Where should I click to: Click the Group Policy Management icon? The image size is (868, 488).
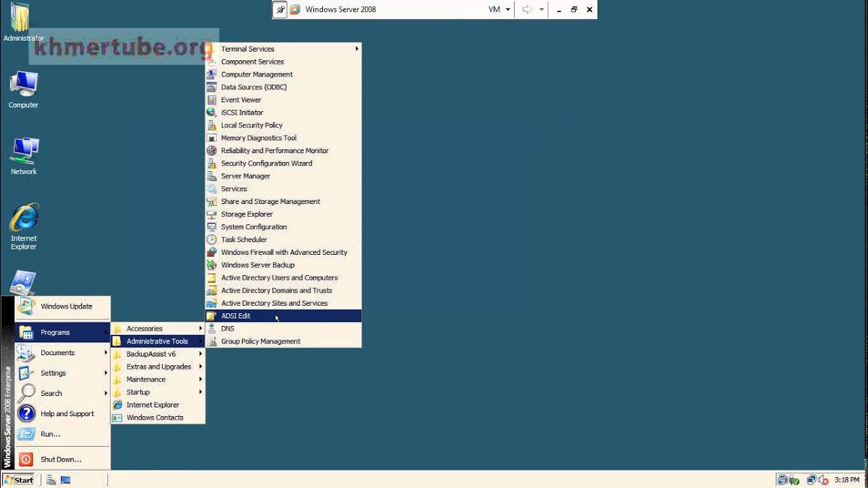(x=212, y=342)
